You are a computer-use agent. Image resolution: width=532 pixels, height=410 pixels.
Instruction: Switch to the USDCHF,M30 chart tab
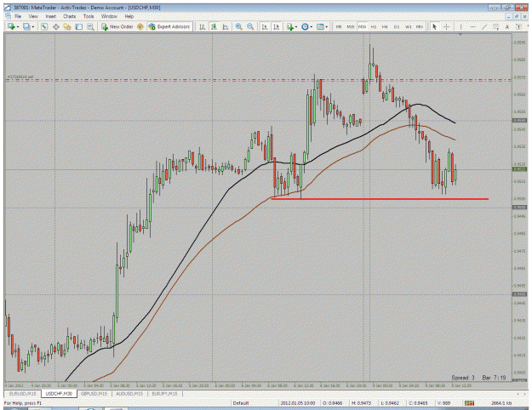[59, 394]
